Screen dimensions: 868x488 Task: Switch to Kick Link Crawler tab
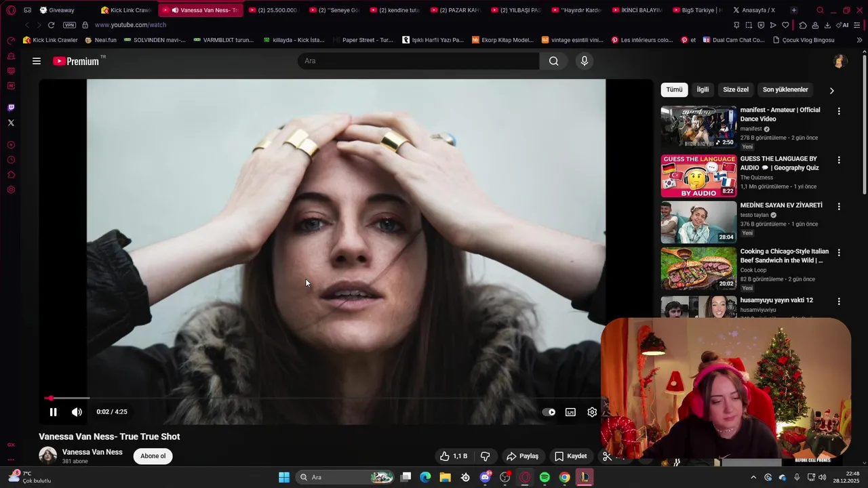point(127,10)
